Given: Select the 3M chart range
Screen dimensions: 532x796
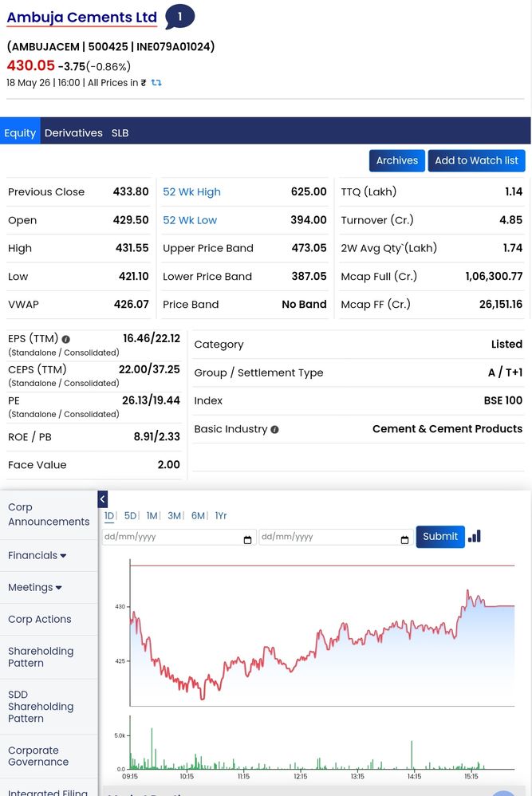Looking at the screenshot, I should point(174,516).
